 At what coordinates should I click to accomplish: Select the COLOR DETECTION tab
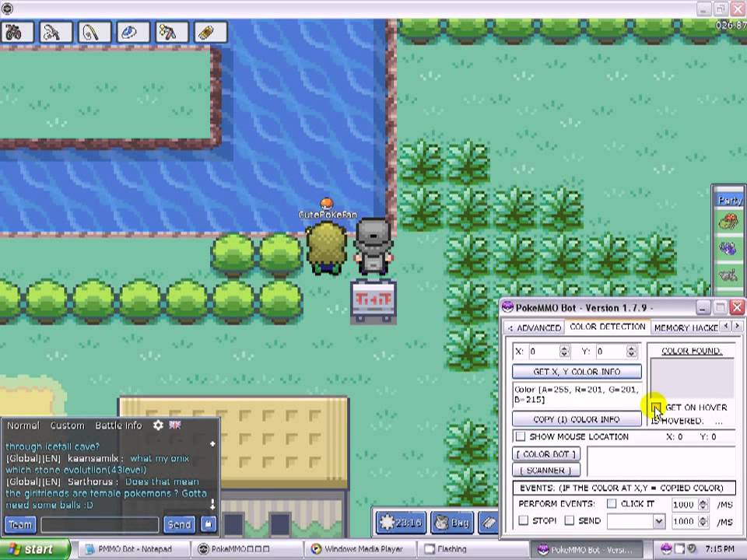point(608,327)
